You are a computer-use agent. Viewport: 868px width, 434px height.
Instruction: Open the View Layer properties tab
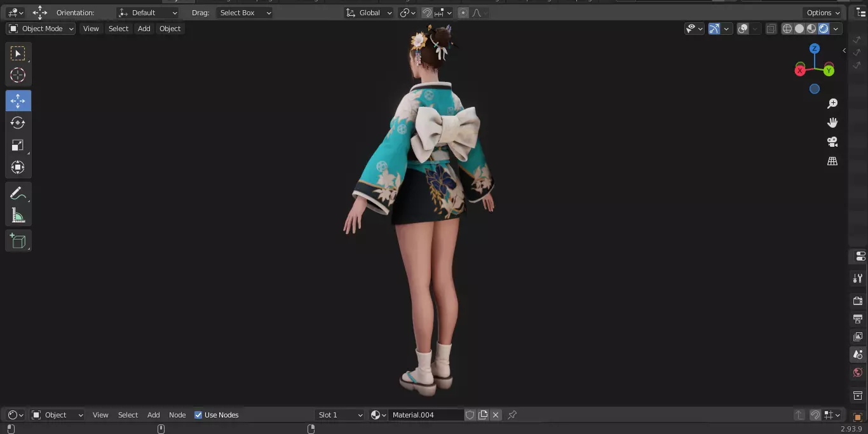858,336
